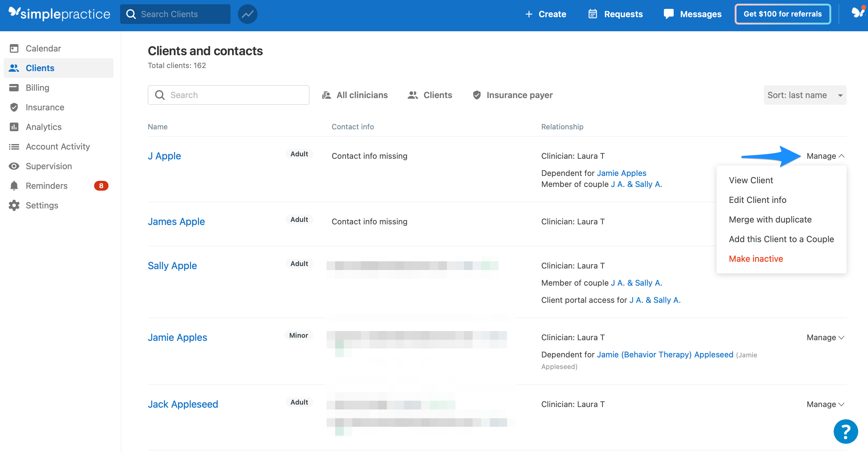Viewport: 868px width, 453px height.
Task: Choose Merge with duplicate option
Action: click(770, 219)
